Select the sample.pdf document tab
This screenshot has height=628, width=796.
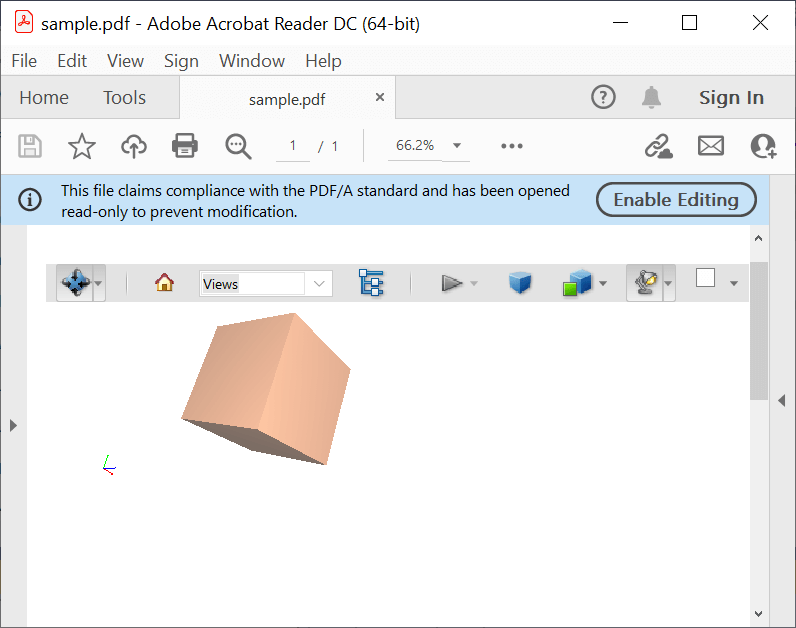click(287, 100)
